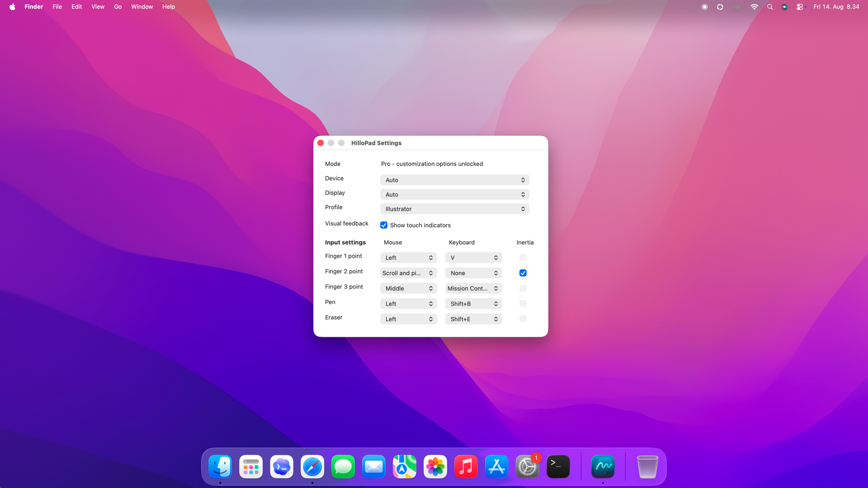
Task: Open the purple chat-bubble app in dock
Action: [282, 467]
